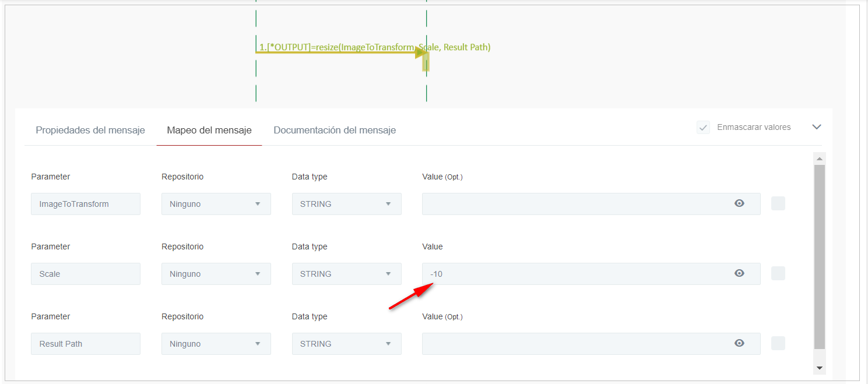Image resolution: width=868 pixels, height=384 pixels.
Task: Select the Mapeo del mensaje tab
Action: coord(209,130)
